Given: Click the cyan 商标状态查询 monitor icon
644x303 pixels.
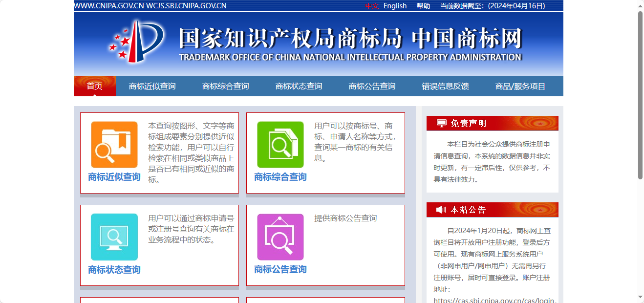Looking at the screenshot, I should [x=114, y=237].
